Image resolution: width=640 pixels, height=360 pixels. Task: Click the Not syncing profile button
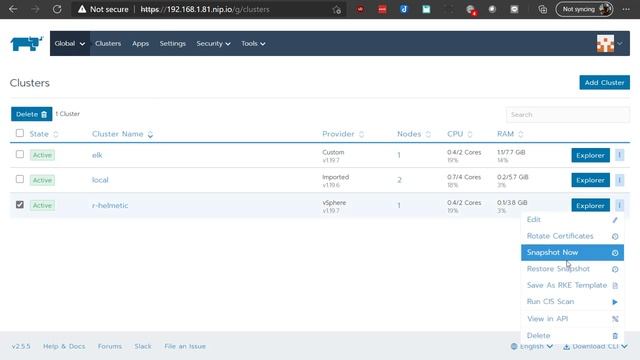click(584, 9)
